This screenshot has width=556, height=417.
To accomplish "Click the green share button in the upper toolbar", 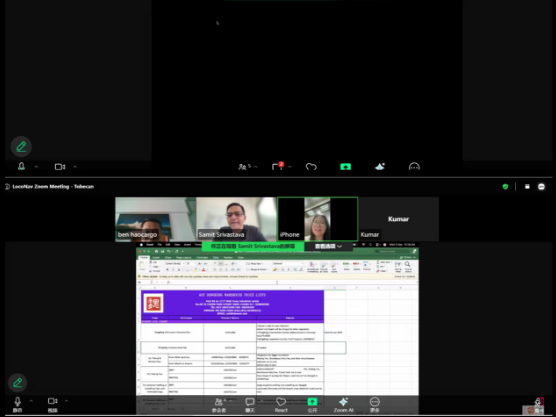I will (x=345, y=166).
